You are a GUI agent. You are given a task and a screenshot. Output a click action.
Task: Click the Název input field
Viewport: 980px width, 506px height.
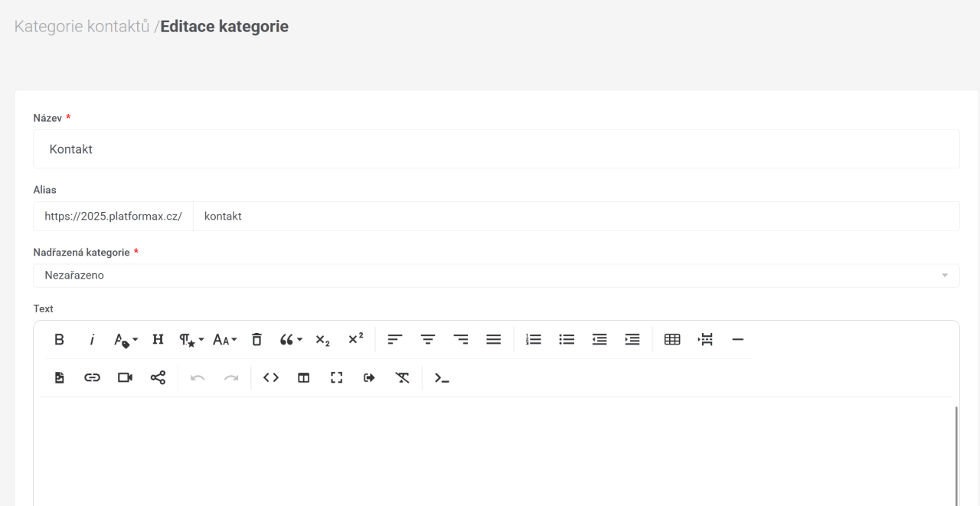pos(495,149)
